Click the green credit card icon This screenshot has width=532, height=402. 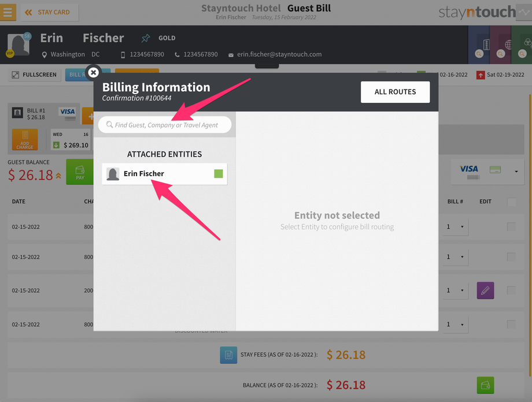coord(495,169)
